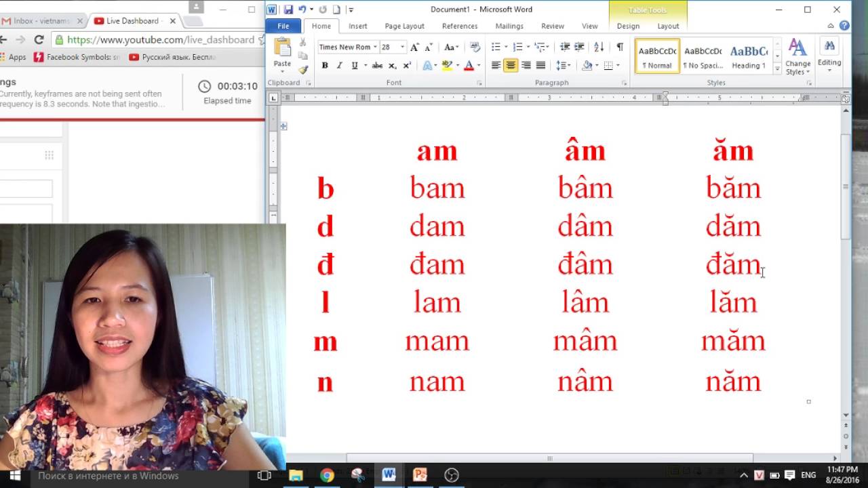868x488 pixels.
Task: Click the Increase Indent icon
Action: point(579,47)
